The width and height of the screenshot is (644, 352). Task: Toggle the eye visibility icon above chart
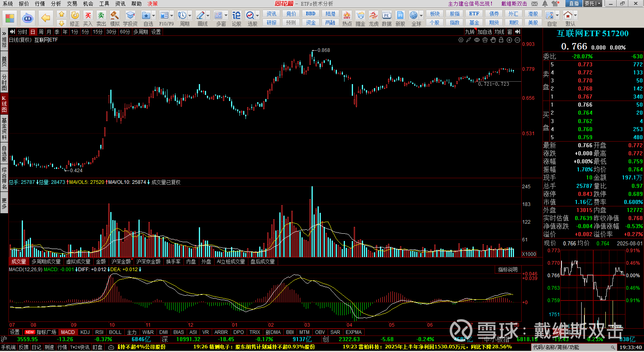click(477, 40)
